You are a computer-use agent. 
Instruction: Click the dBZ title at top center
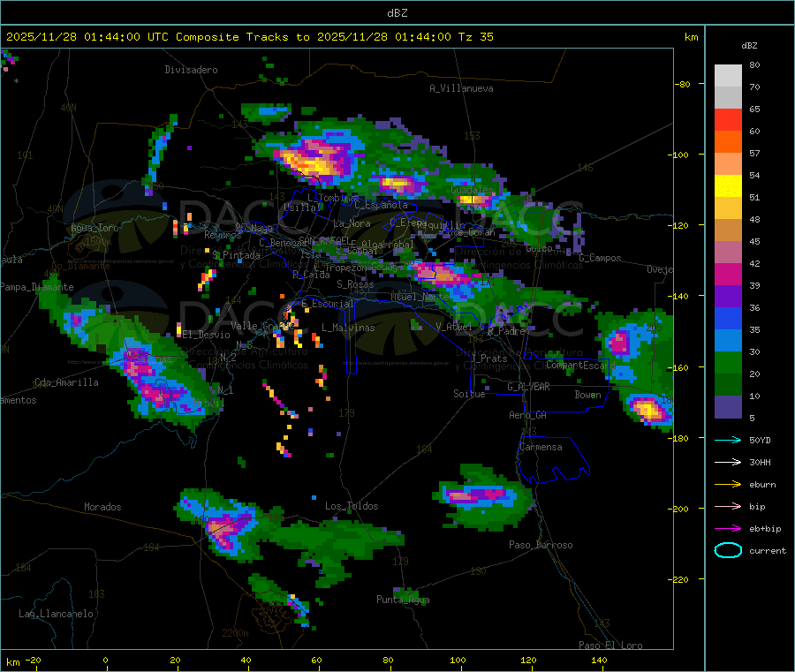397,13
